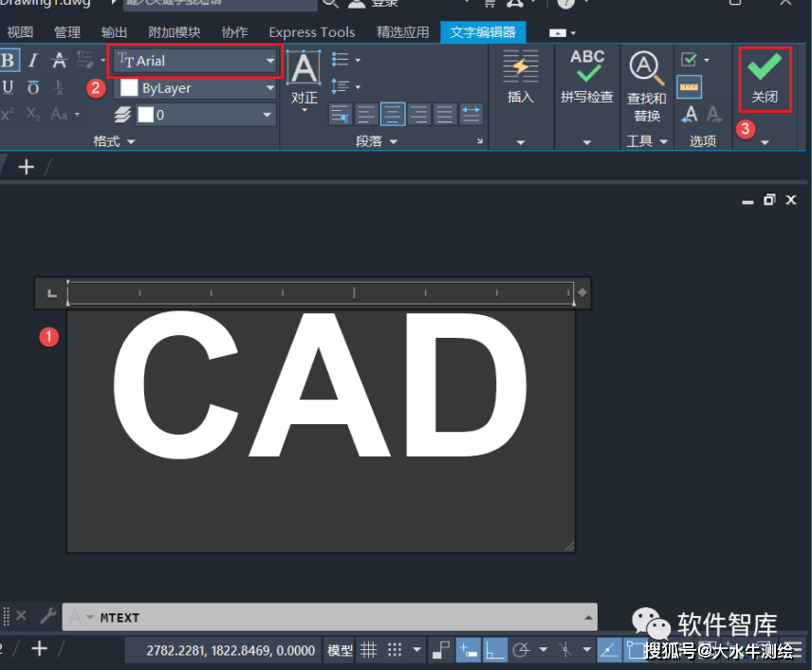
Task: Center the paragraph text
Action: (393, 114)
